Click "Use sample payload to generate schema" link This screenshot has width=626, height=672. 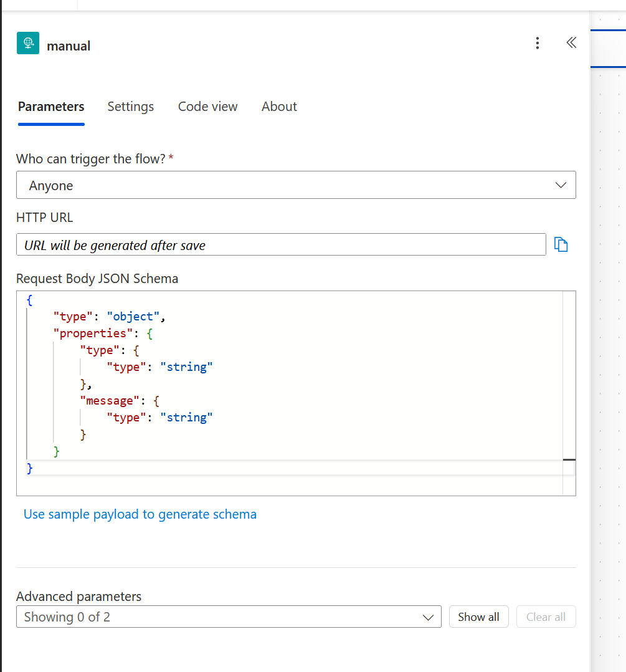pyautogui.click(x=140, y=514)
